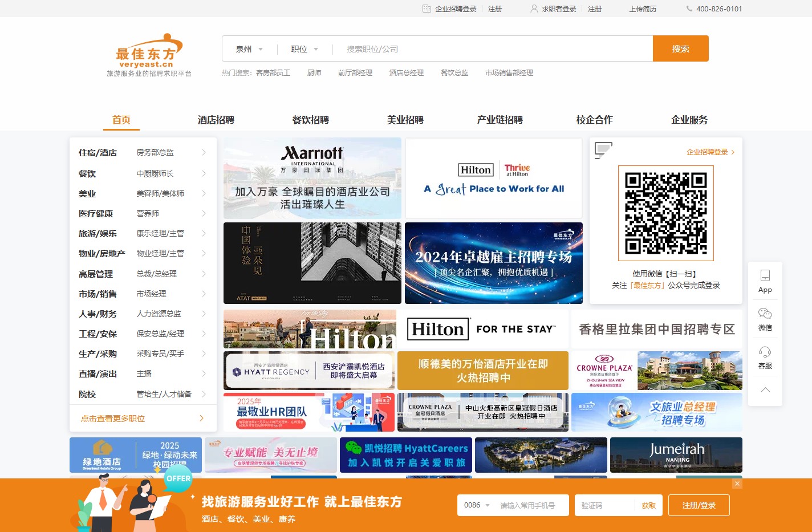Click the computer login icon above QR code
This screenshot has height=532, width=812.
click(603, 150)
